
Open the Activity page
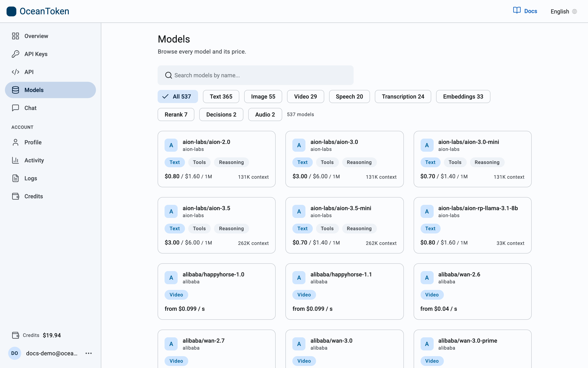pos(50,160)
